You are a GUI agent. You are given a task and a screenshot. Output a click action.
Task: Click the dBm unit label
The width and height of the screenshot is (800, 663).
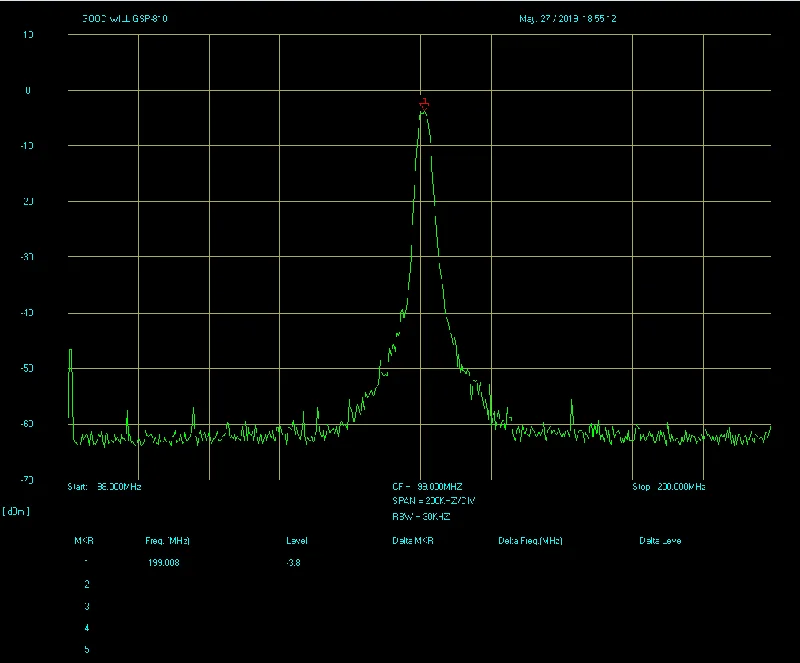pos(16,511)
